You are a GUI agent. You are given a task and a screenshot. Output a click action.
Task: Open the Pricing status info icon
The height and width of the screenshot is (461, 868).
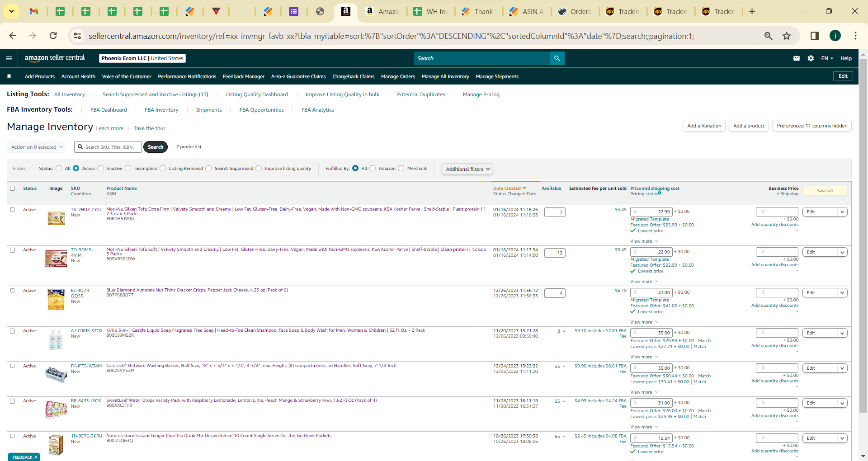660,193
